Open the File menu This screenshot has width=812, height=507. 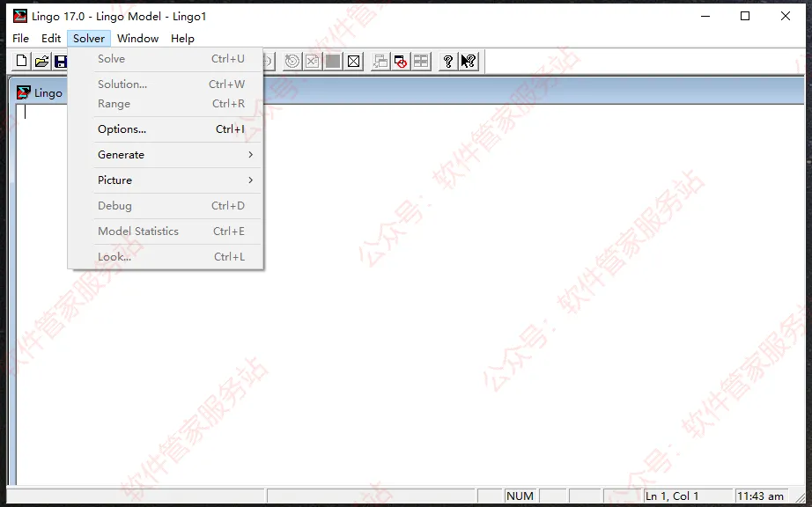(x=21, y=38)
